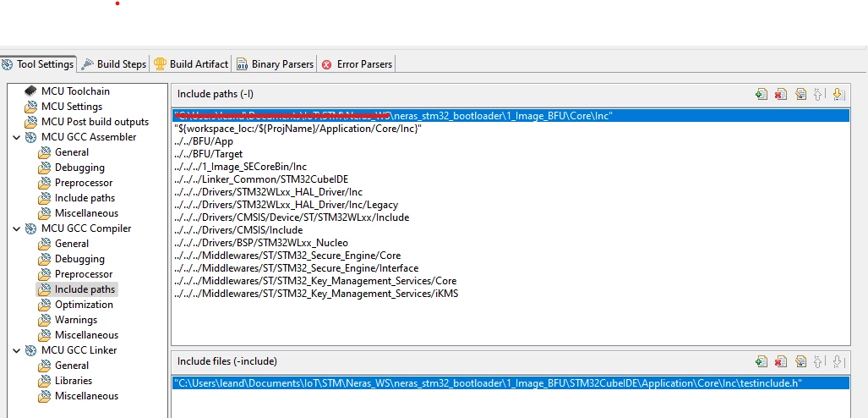The image size is (868, 418).
Task: Open Debugging under MCU GCC Compiler
Action: coord(71,259)
